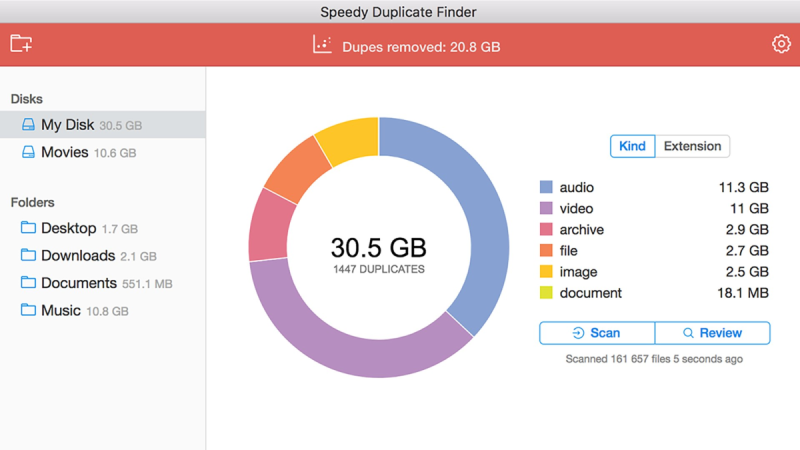The width and height of the screenshot is (800, 450).
Task: Open the Review duplicates button
Action: pos(712,333)
